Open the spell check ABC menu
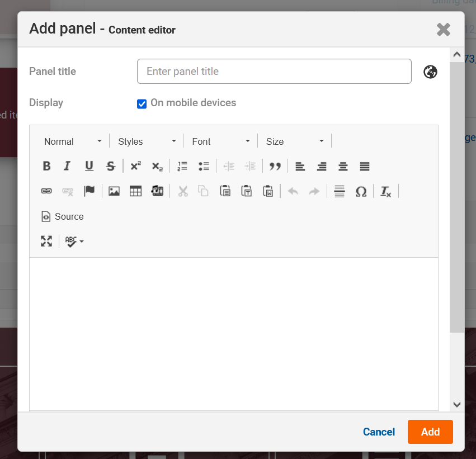The image size is (476, 459). coord(74,241)
